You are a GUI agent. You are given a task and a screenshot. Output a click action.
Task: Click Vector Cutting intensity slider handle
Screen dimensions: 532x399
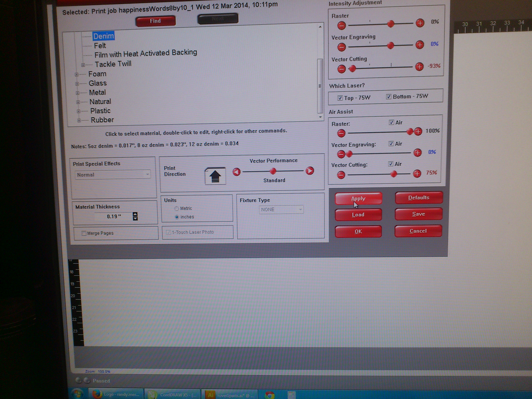click(352, 69)
